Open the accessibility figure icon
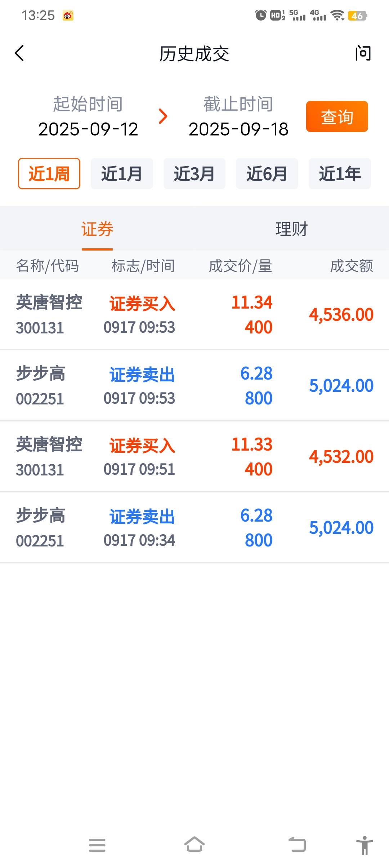Image resolution: width=389 pixels, height=868 pixels. 365,845
